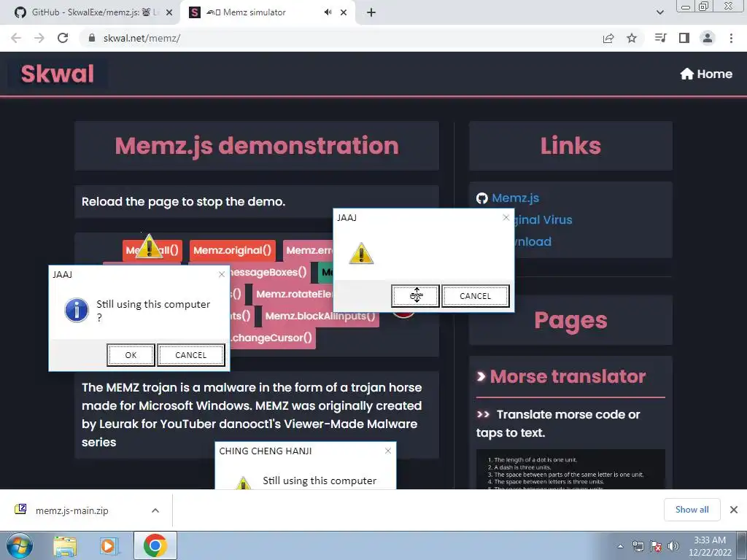Open a new tab with the plus button
This screenshot has height=560, width=747.
[371, 12]
